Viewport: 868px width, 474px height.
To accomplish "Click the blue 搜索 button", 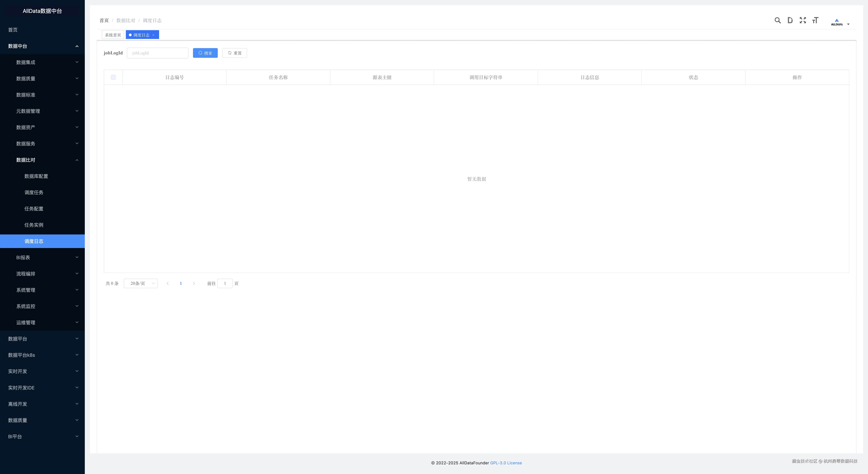I will [205, 53].
